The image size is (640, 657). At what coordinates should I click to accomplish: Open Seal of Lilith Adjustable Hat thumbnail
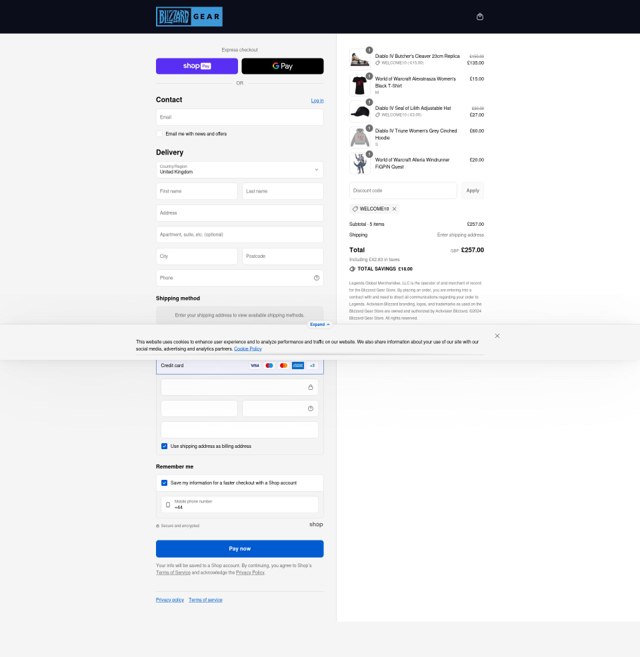coord(360,111)
